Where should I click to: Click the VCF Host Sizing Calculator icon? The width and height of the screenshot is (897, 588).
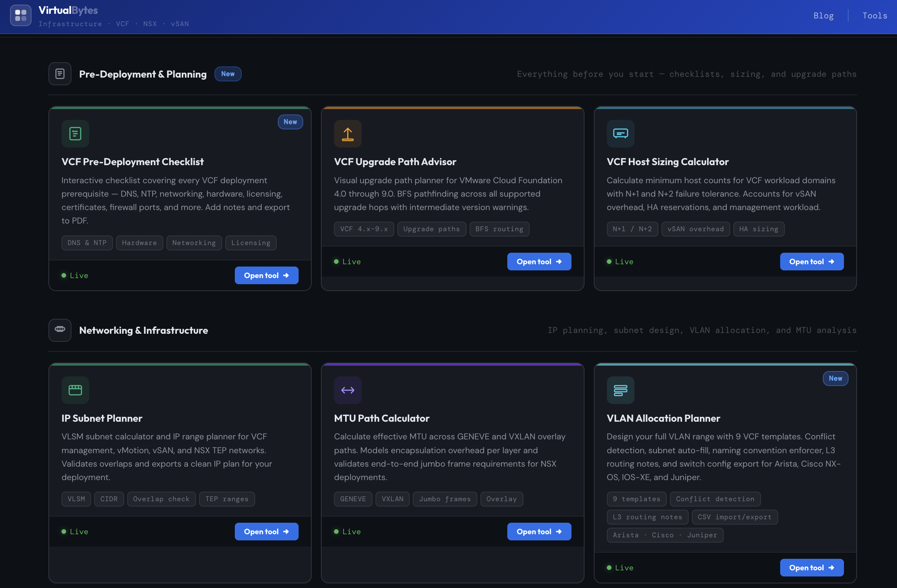(x=620, y=134)
